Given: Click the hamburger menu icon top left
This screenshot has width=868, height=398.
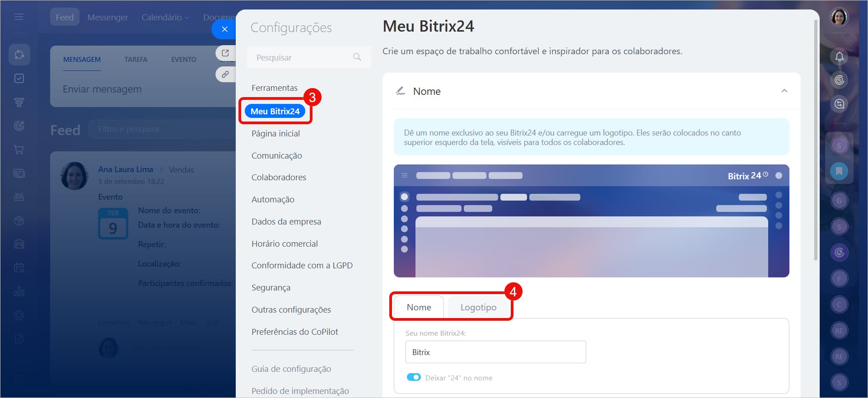Looking at the screenshot, I should click(x=19, y=17).
